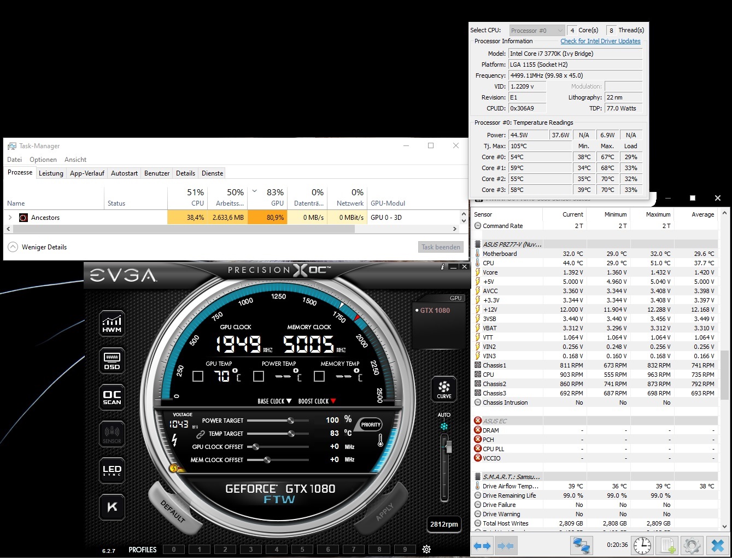This screenshot has width=732, height=560.
Task: Expand the Ancestors process row
Action: pyautogui.click(x=10, y=218)
